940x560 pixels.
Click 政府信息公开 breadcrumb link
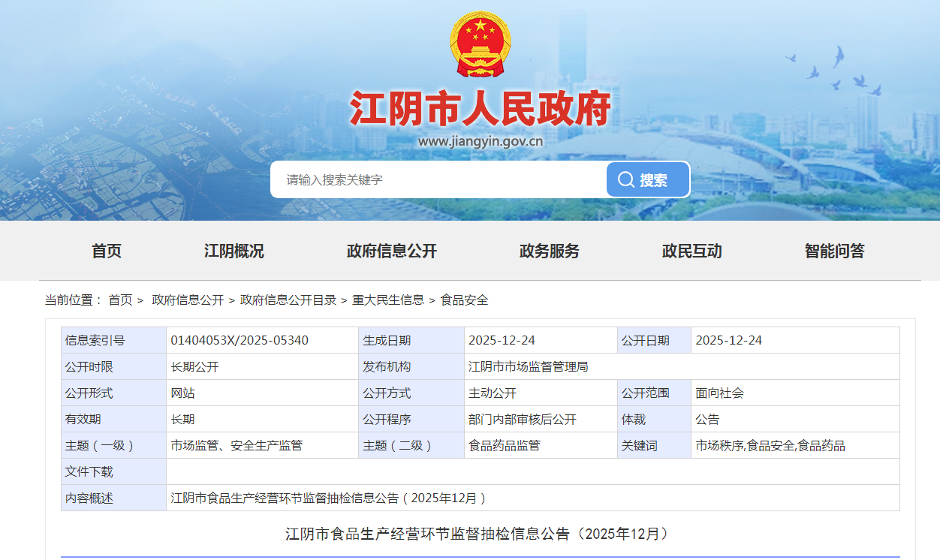pyautogui.click(x=188, y=300)
